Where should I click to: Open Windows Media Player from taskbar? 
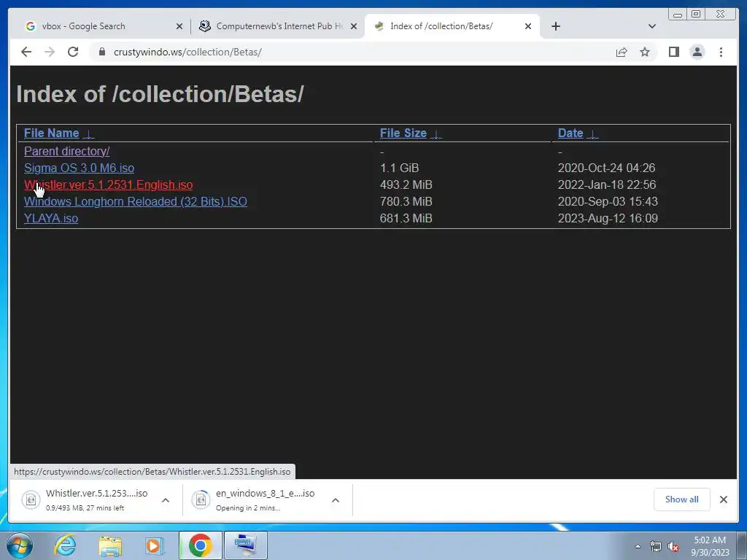tap(155, 545)
